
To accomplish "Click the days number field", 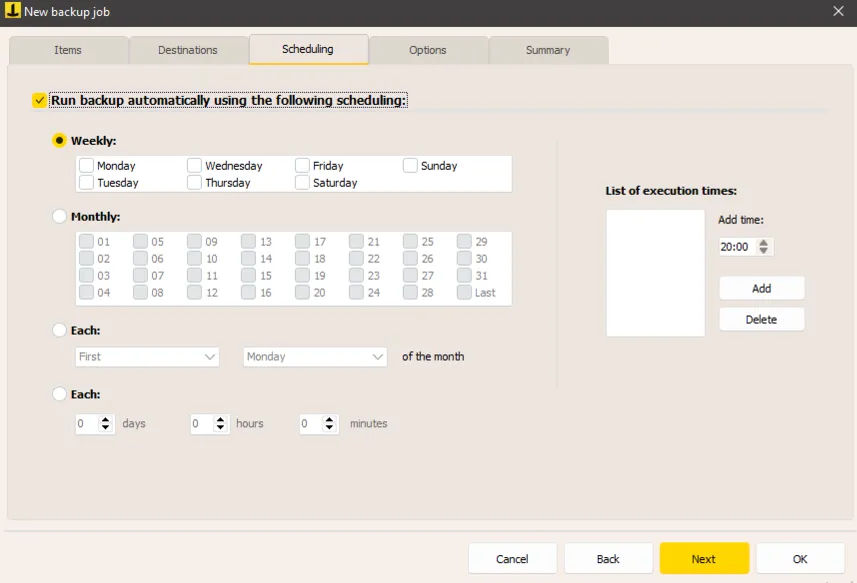I will pos(87,423).
